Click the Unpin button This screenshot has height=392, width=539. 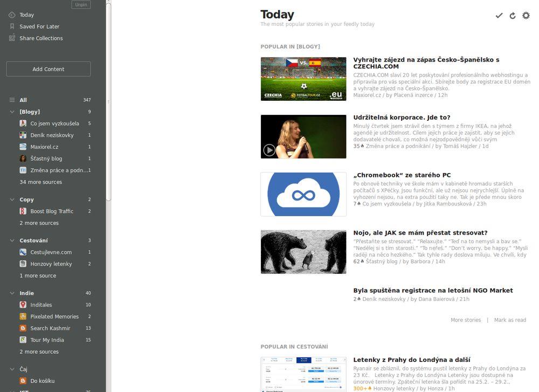[81, 4]
